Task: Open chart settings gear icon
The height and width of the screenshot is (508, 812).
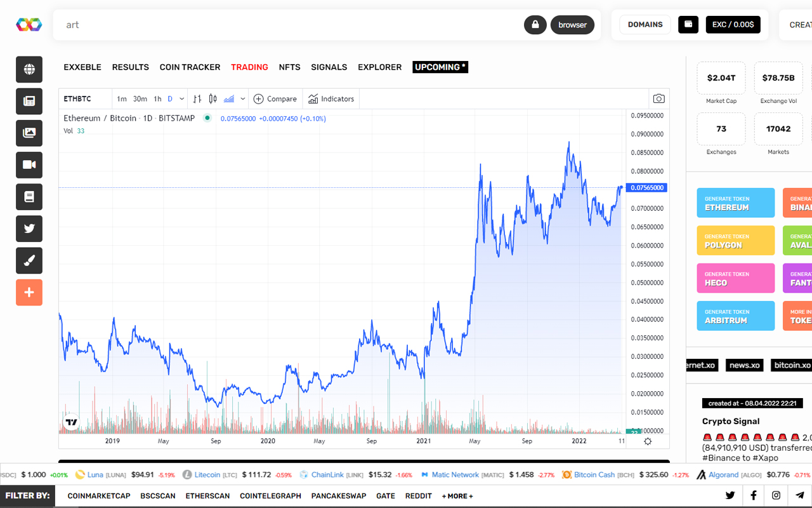Action: 648,441
